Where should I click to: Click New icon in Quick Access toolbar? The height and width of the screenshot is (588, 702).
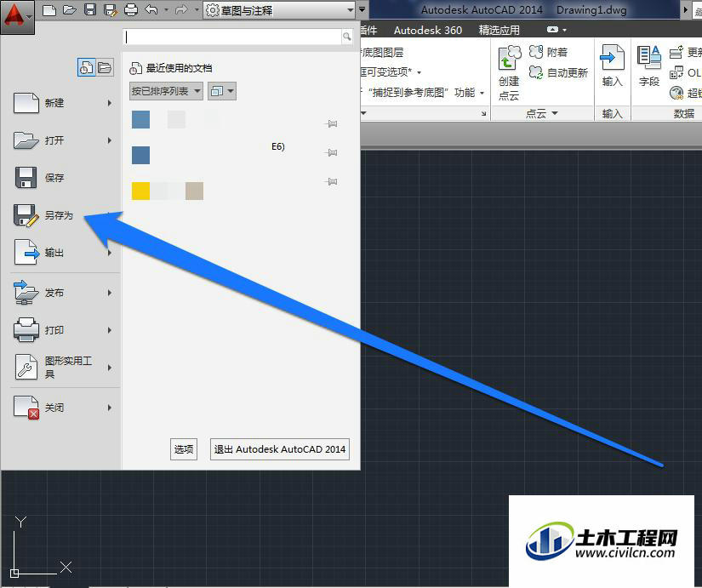49,10
